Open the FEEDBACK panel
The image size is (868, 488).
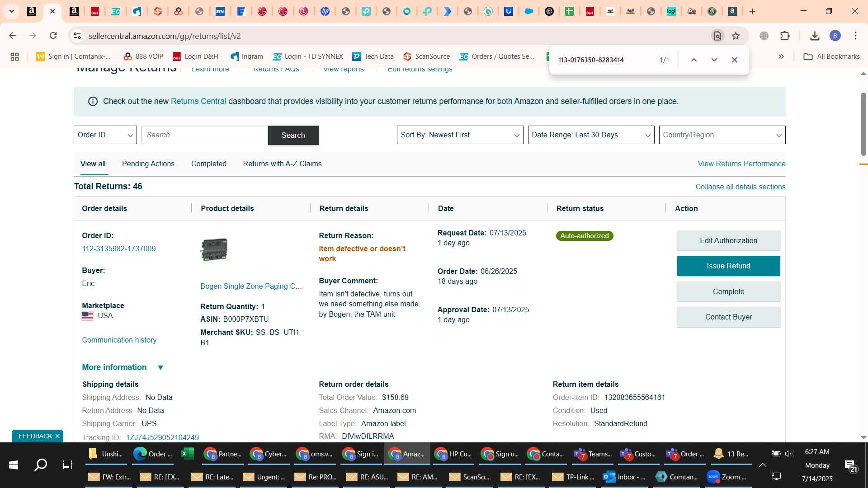click(35, 436)
